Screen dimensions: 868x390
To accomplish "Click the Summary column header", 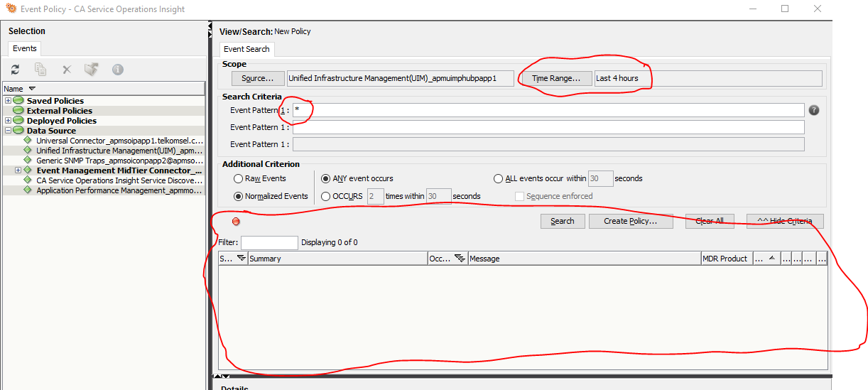I will coord(337,259).
